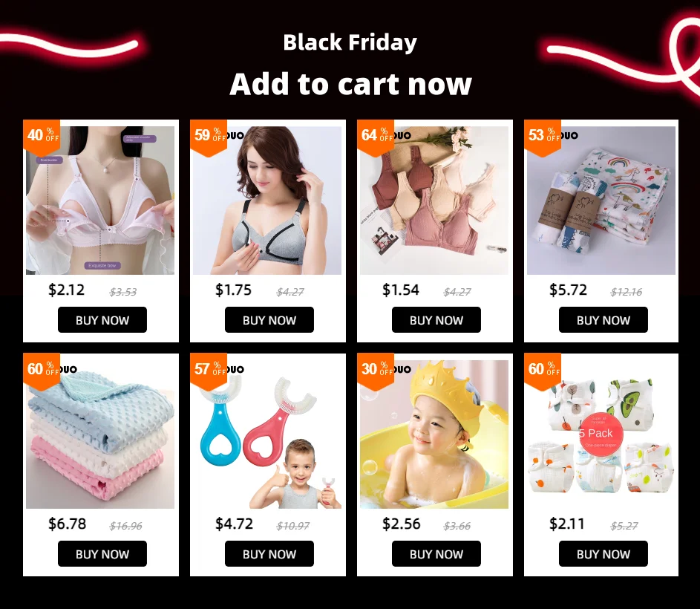Open the 5 Pack cloth diapers image
The image size is (700, 609).
601,434
